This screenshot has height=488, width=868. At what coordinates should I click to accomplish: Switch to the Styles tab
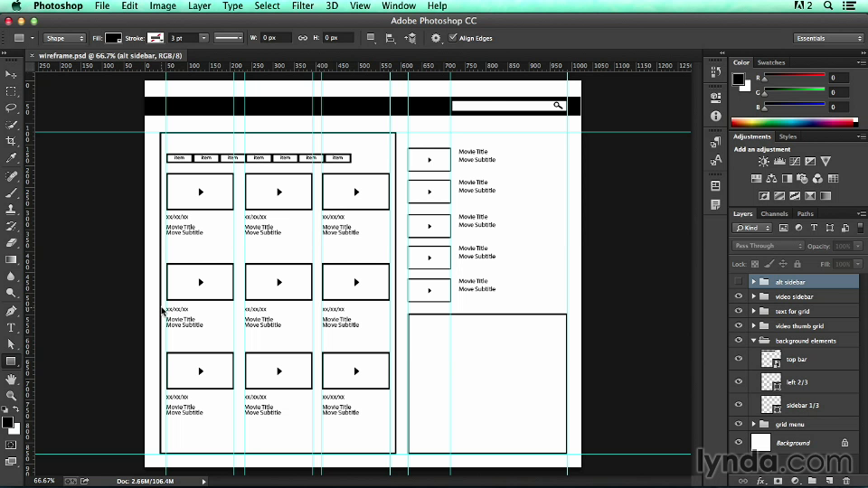pos(788,136)
